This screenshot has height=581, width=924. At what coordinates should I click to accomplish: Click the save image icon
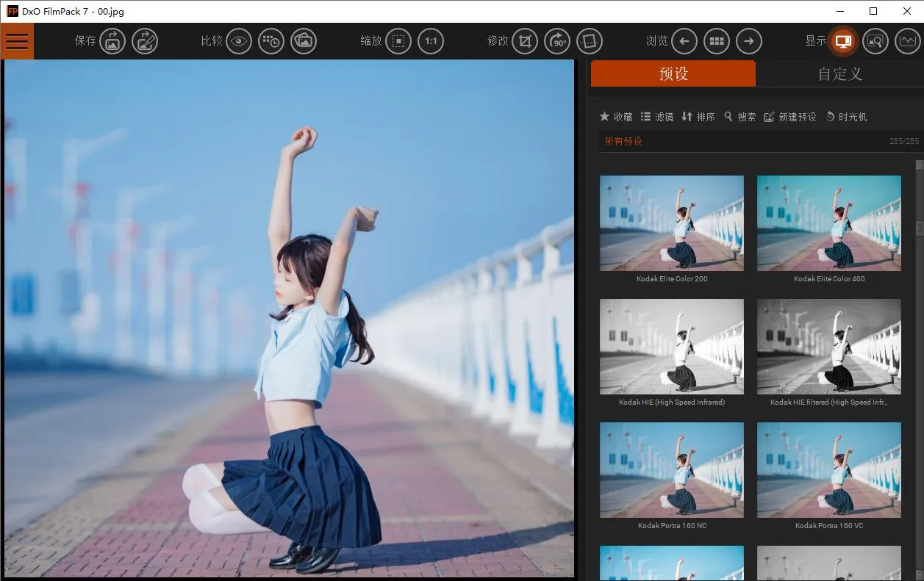(x=112, y=41)
